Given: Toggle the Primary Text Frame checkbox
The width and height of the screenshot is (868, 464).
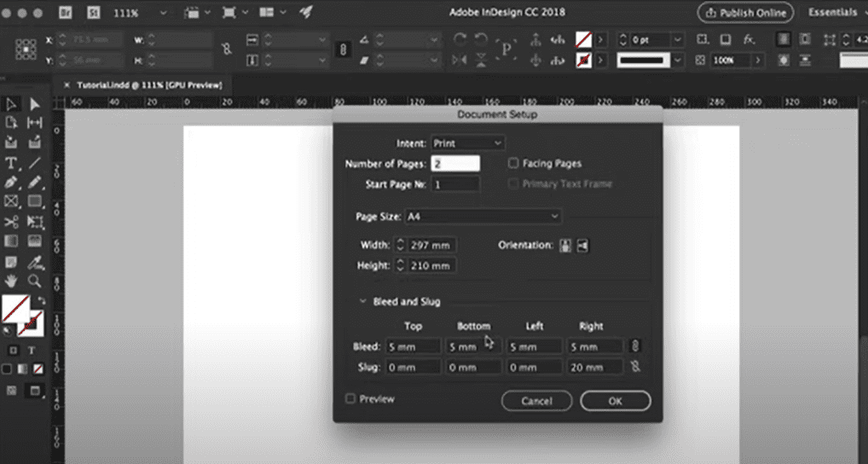Looking at the screenshot, I should [513, 184].
